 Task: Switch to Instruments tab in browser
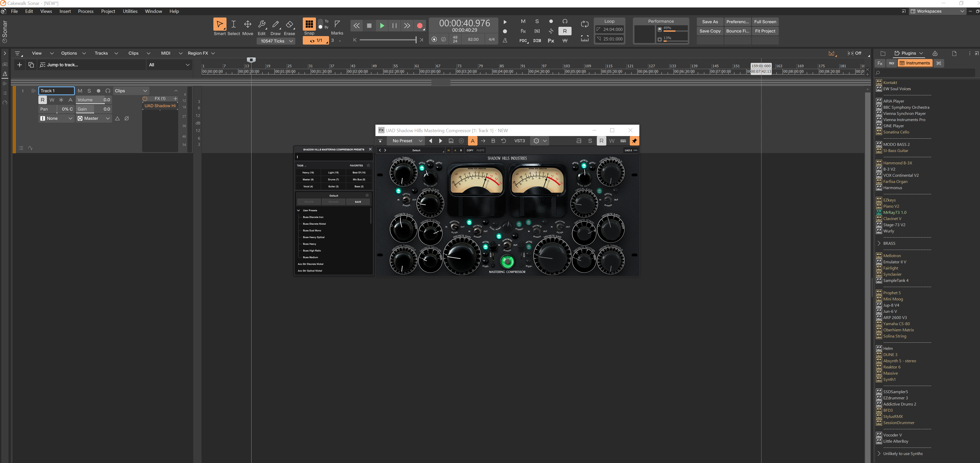pos(915,63)
